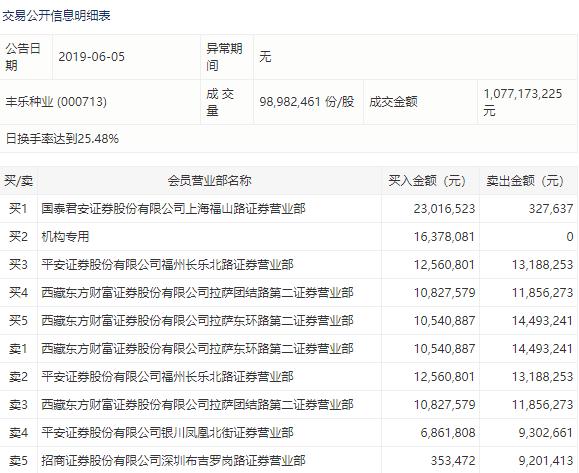
Task: Select the 卖2 row label
Action: click(x=18, y=377)
